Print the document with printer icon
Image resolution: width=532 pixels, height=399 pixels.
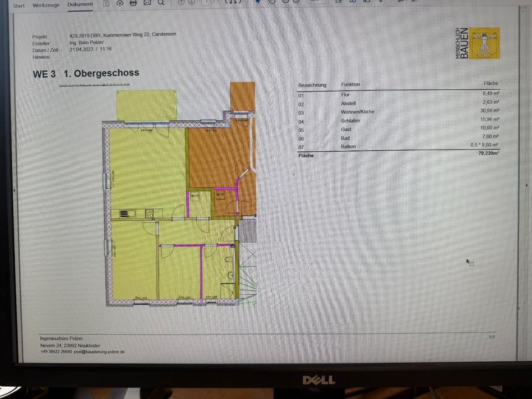[x=133, y=2]
